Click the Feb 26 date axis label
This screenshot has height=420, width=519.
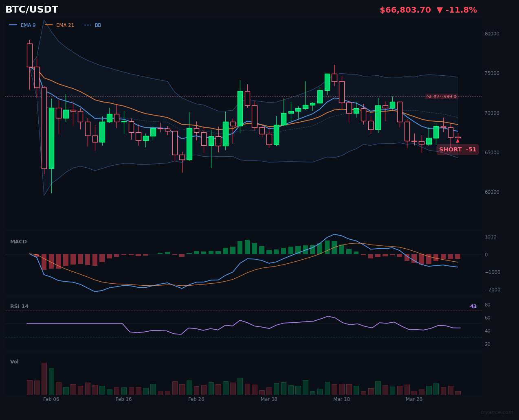(x=196, y=399)
